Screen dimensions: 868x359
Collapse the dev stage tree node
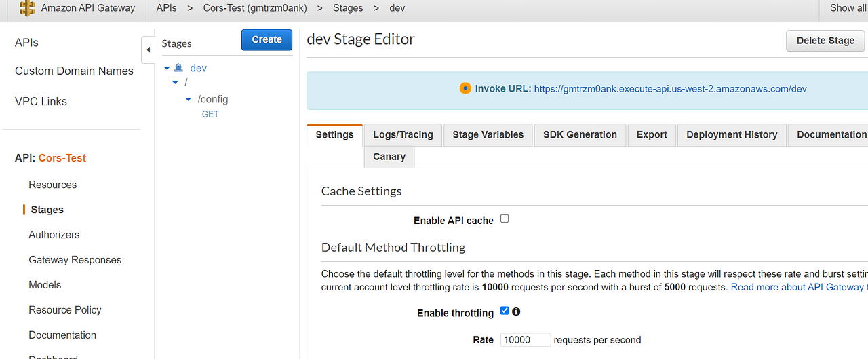[167, 68]
